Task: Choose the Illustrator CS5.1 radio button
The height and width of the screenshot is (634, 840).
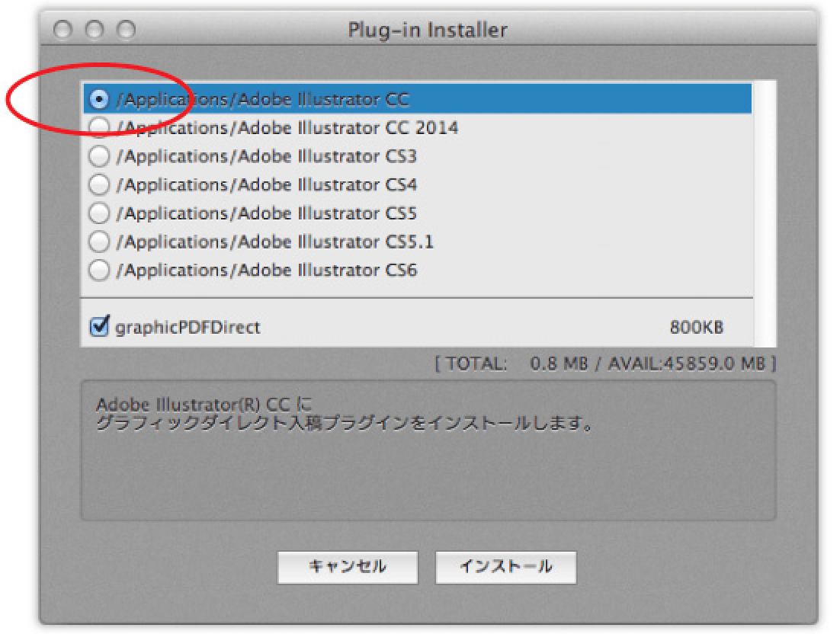Action: [x=99, y=242]
